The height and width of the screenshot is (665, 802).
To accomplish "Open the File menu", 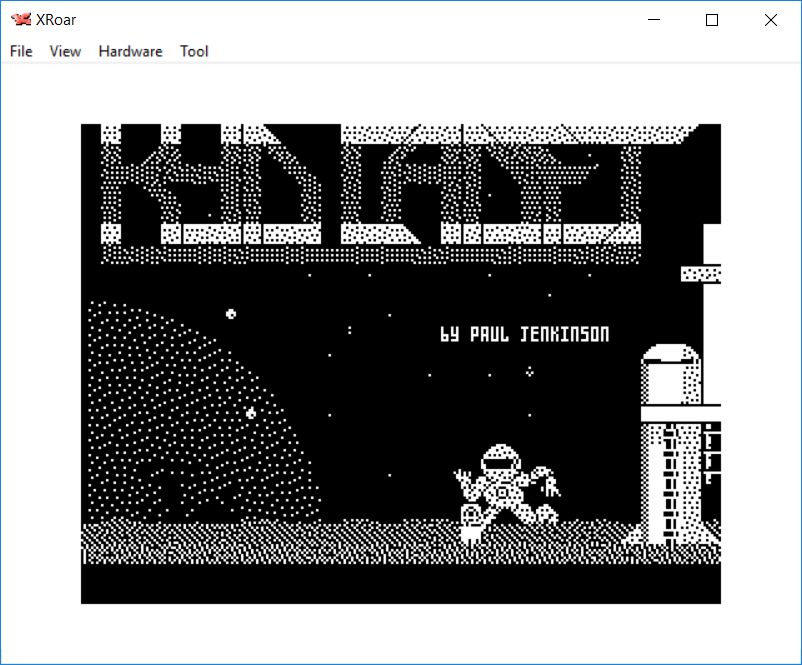I will click(21, 51).
